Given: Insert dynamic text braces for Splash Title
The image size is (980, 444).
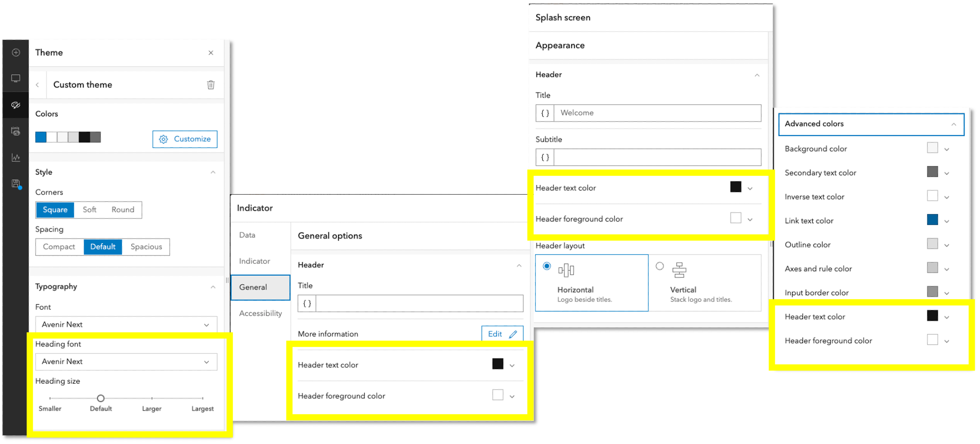Looking at the screenshot, I should click(x=545, y=113).
